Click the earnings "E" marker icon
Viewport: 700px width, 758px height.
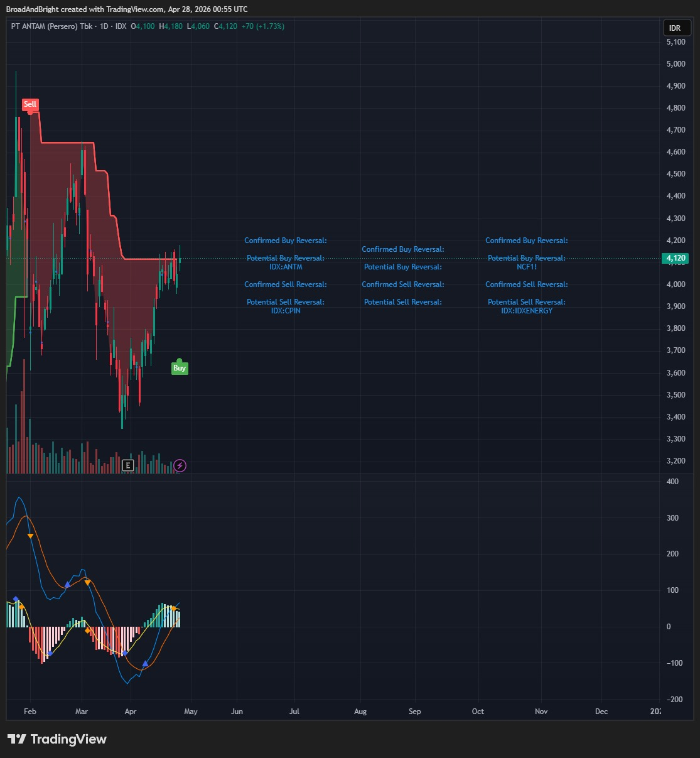tap(128, 465)
